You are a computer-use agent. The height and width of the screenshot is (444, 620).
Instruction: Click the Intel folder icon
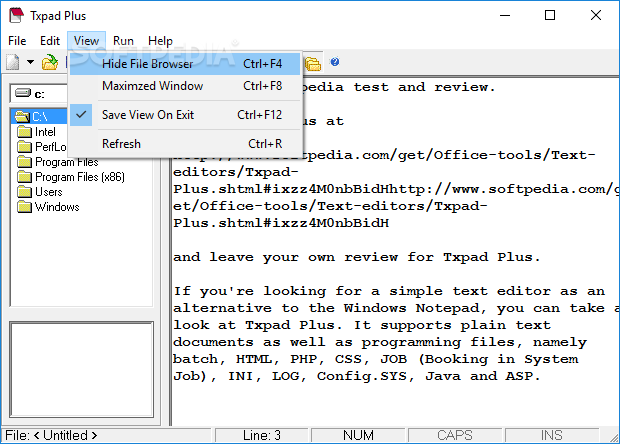pyautogui.click(x=25, y=132)
